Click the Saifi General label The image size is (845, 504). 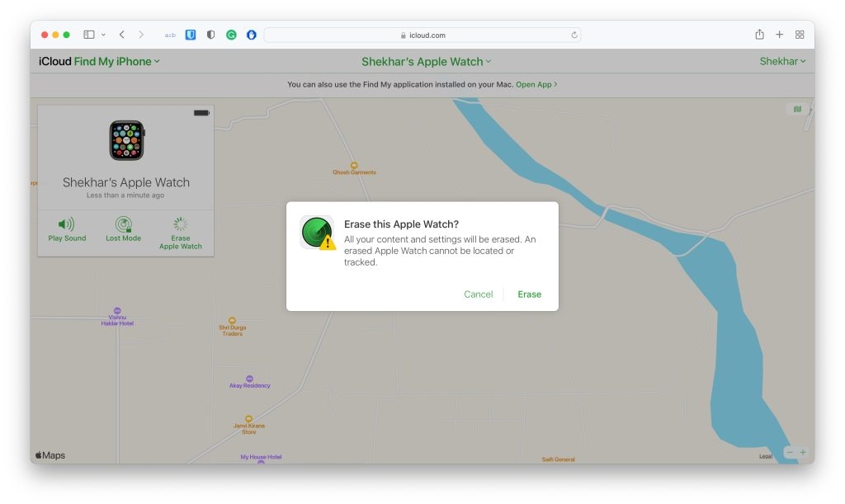559,459
